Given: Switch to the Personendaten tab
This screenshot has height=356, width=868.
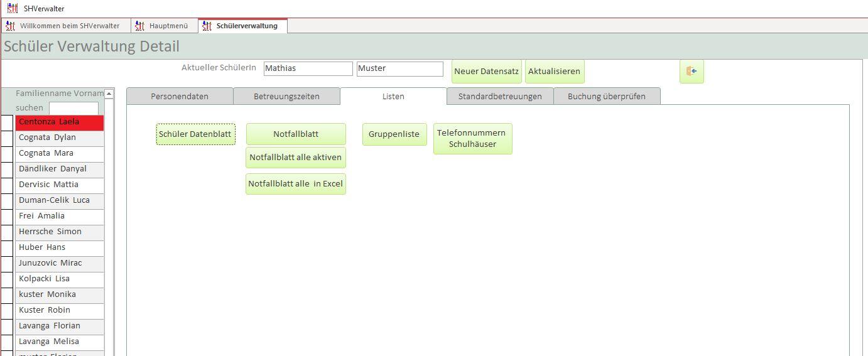Looking at the screenshot, I should pos(180,96).
